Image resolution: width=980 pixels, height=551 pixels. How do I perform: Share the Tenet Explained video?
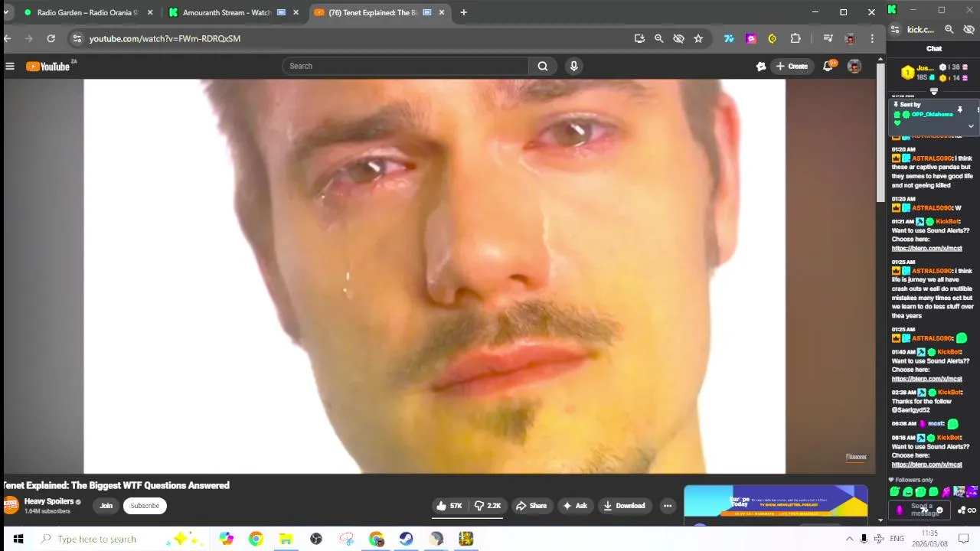tap(531, 506)
